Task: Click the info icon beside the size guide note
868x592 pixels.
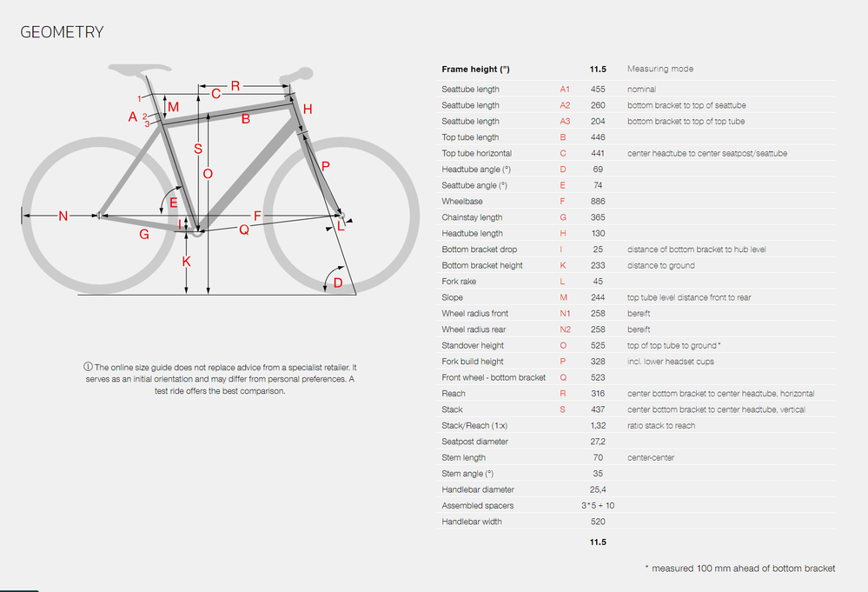Action: 89,368
